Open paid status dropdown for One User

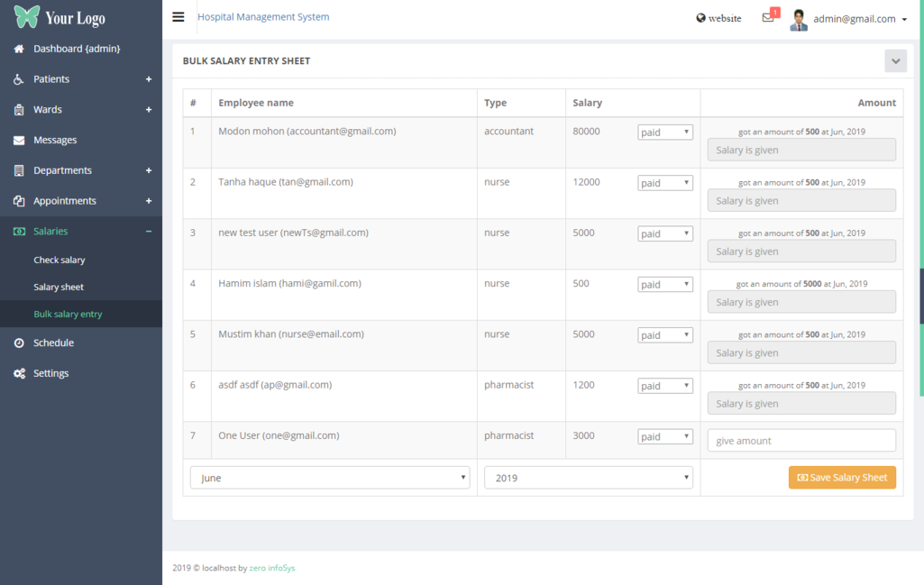[x=665, y=436]
